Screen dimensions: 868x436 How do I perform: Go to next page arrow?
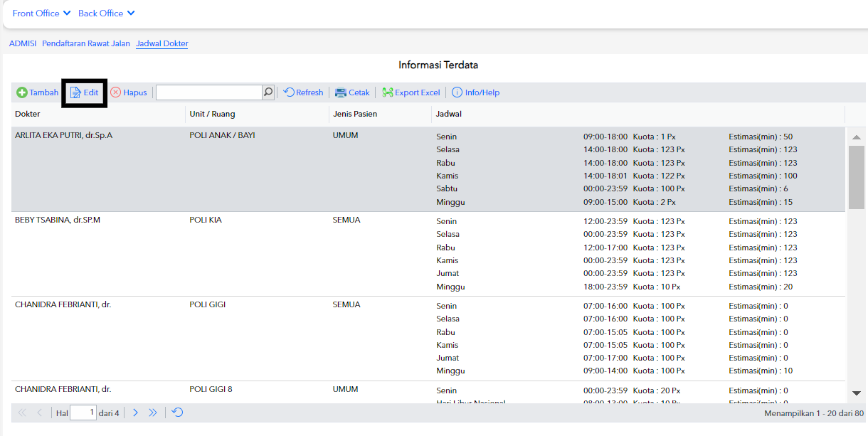point(135,413)
